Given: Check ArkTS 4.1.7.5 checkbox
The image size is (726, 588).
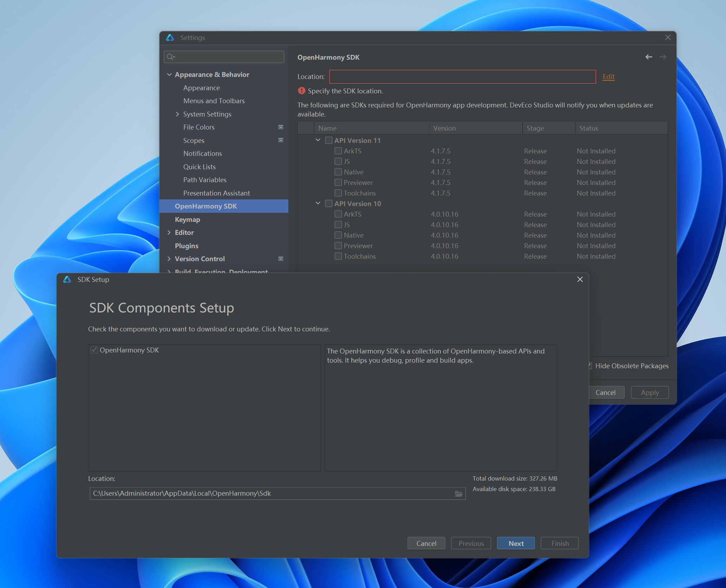Looking at the screenshot, I should [x=338, y=151].
